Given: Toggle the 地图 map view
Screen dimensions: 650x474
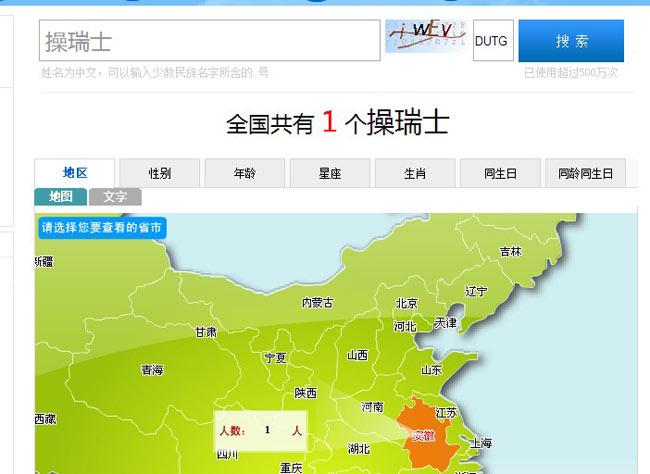Looking at the screenshot, I should click(x=61, y=197).
